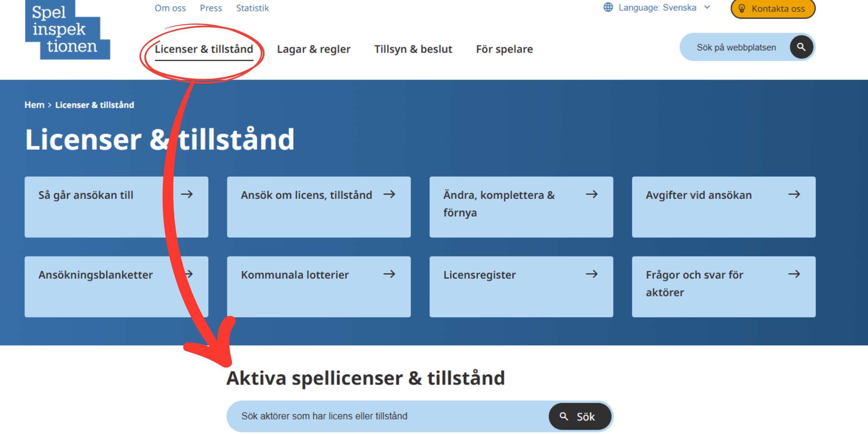Select the Statistik menu item

pyautogui.click(x=252, y=8)
